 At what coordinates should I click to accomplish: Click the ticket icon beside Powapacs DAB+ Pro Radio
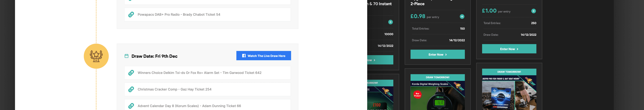pyautogui.click(x=131, y=14)
